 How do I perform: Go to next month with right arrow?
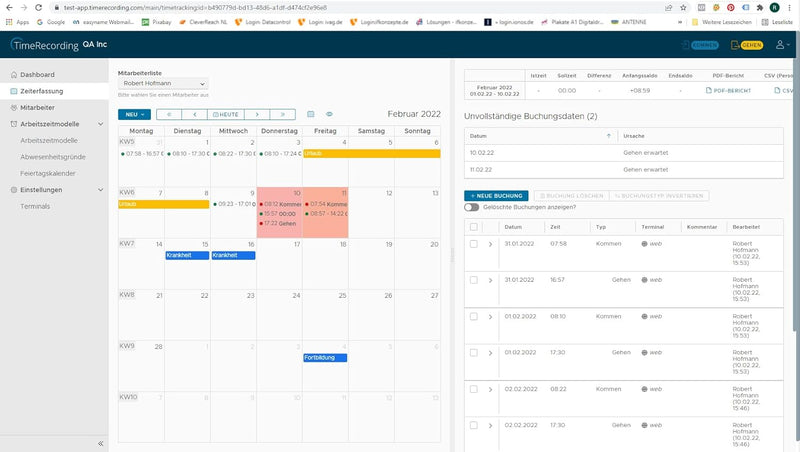(257, 115)
